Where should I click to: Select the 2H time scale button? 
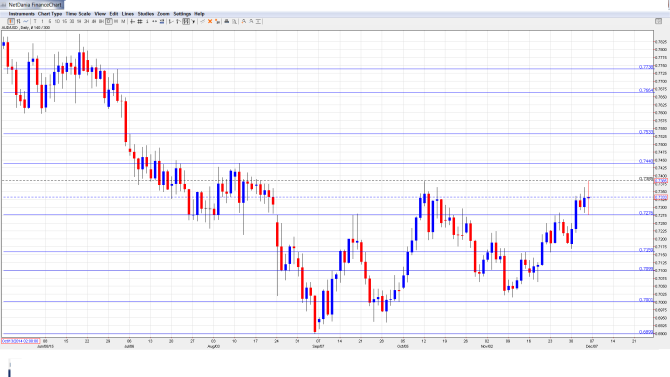click(x=86, y=21)
